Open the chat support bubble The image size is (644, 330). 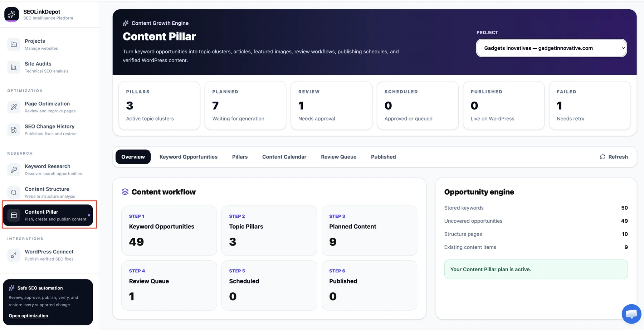pyautogui.click(x=631, y=314)
